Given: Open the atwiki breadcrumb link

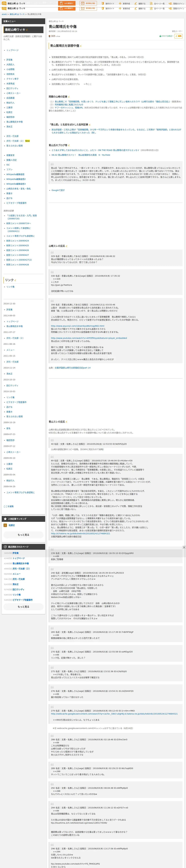Looking at the screenshot, I should click(4, 14).
